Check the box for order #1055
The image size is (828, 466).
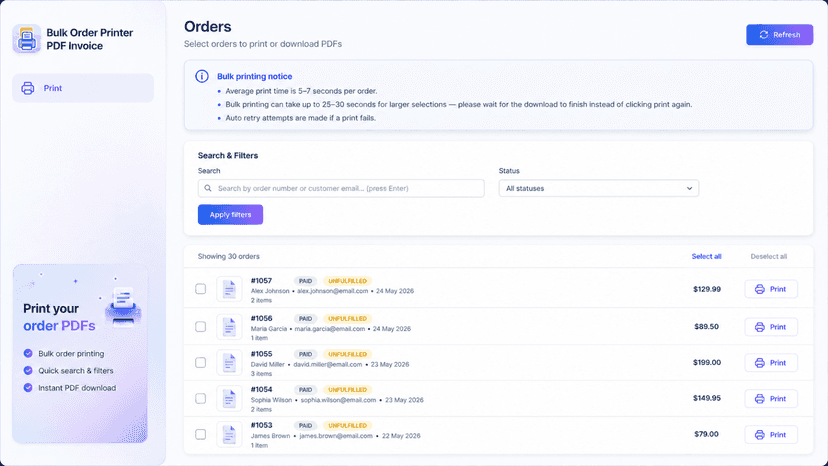tap(201, 363)
